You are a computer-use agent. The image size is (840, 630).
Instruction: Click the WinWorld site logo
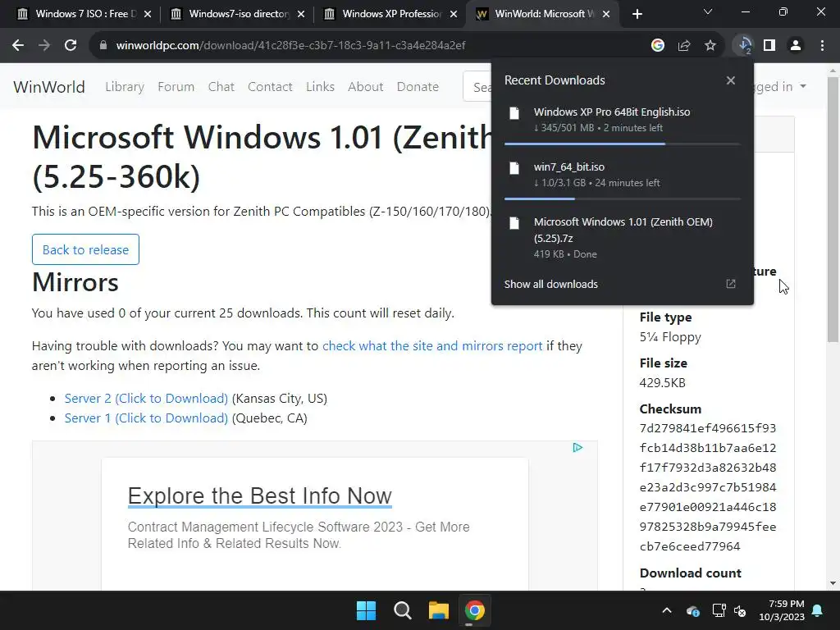pyautogui.click(x=48, y=87)
